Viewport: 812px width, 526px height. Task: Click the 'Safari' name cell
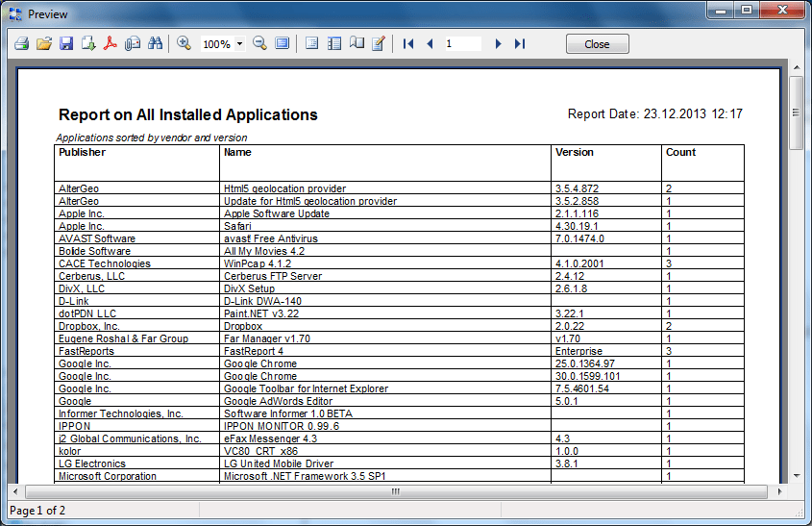click(x=385, y=226)
